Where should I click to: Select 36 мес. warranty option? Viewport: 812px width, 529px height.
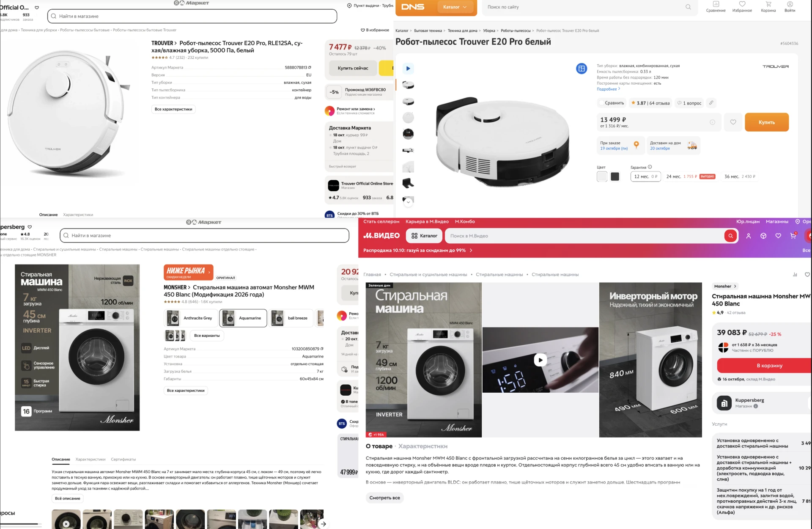point(739,176)
